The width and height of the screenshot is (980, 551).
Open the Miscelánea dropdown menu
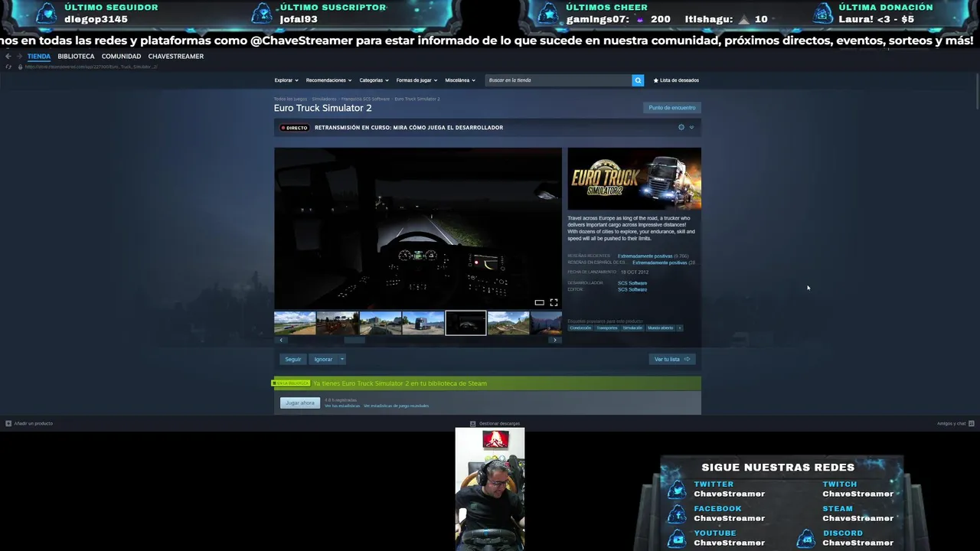(x=460, y=80)
